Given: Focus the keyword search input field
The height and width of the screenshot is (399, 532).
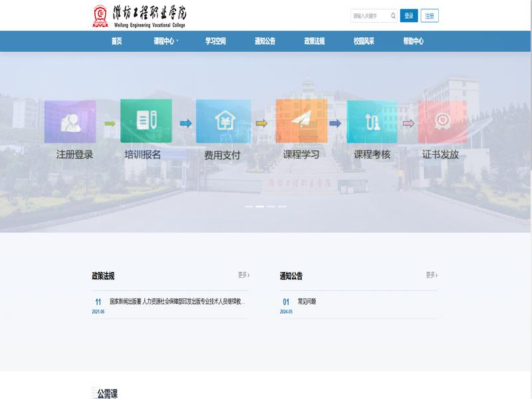Looking at the screenshot, I should click(x=369, y=16).
